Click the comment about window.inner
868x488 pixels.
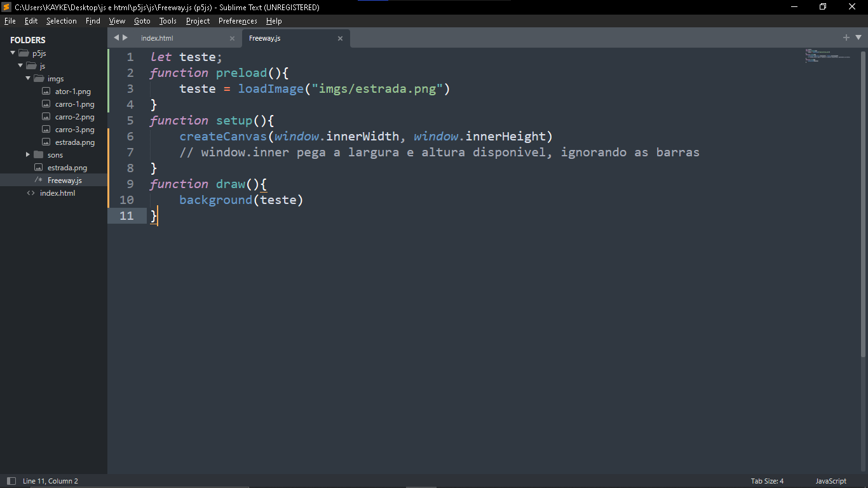click(439, 152)
